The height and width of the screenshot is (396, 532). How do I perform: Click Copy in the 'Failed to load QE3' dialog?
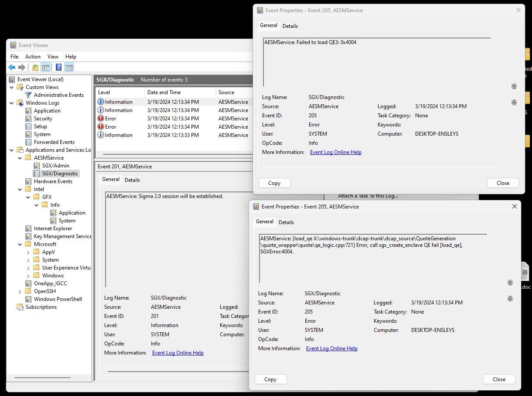(x=274, y=183)
